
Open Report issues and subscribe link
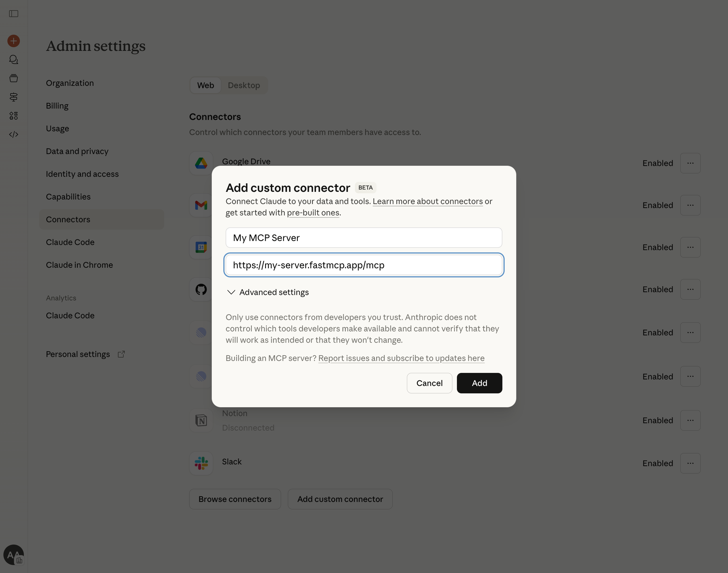click(402, 358)
